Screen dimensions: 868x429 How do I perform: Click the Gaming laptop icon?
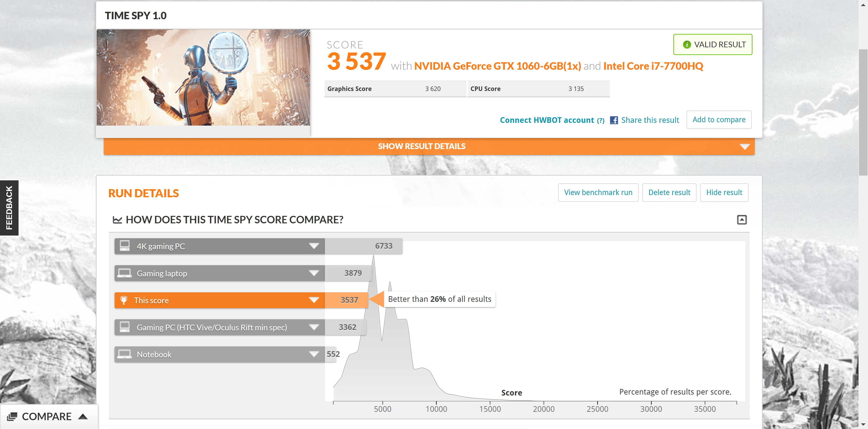pos(125,273)
